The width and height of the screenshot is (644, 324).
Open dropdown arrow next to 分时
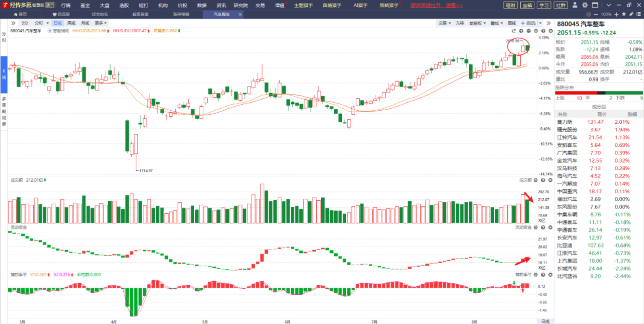point(47,23)
